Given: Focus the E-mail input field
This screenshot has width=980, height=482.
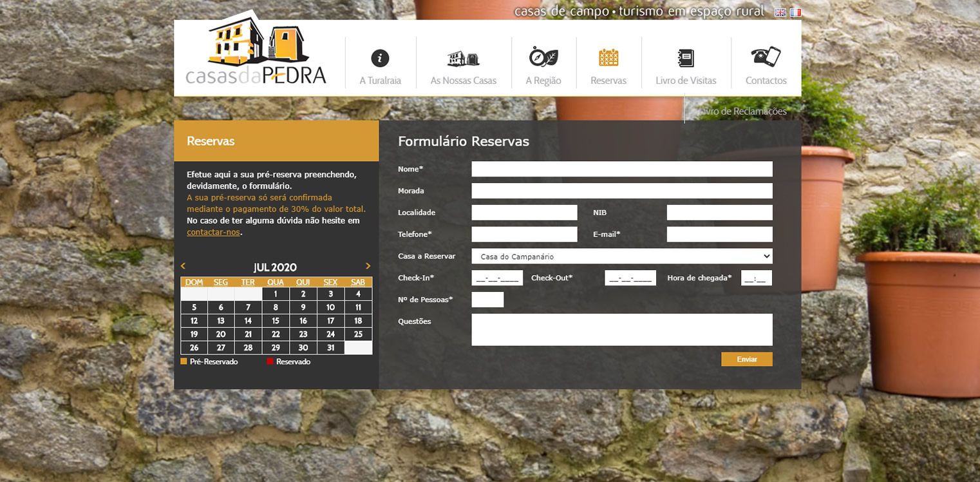Looking at the screenshot, I should [720, 234].
